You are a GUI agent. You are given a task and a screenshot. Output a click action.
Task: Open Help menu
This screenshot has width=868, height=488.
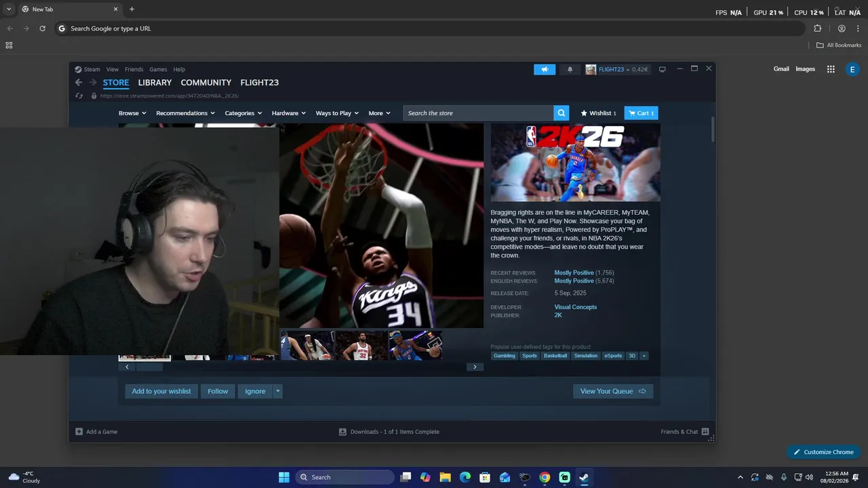[179, 69]
